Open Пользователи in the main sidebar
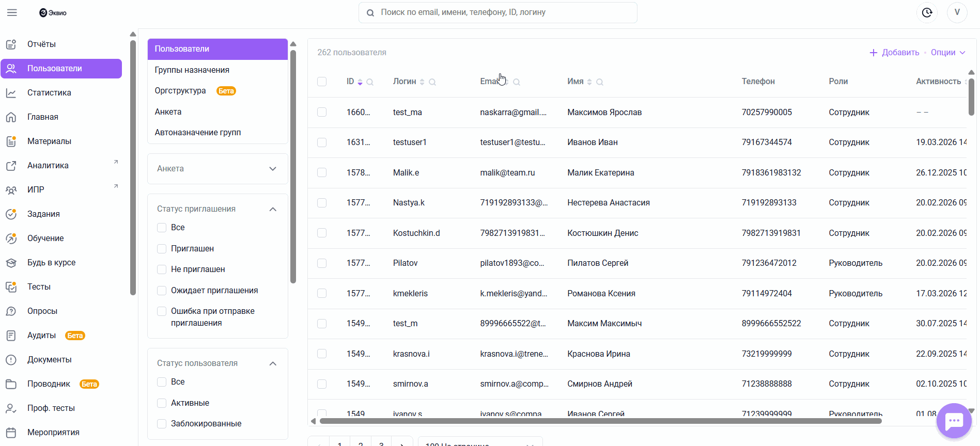The image size is (980, 446). point(61,69)
